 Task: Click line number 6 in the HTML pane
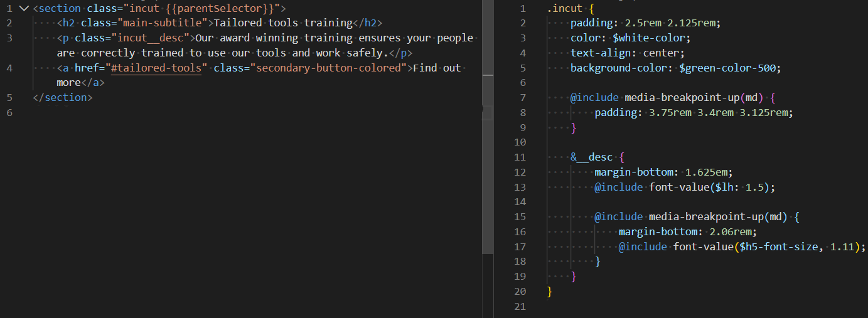click(x=9, y=112)
